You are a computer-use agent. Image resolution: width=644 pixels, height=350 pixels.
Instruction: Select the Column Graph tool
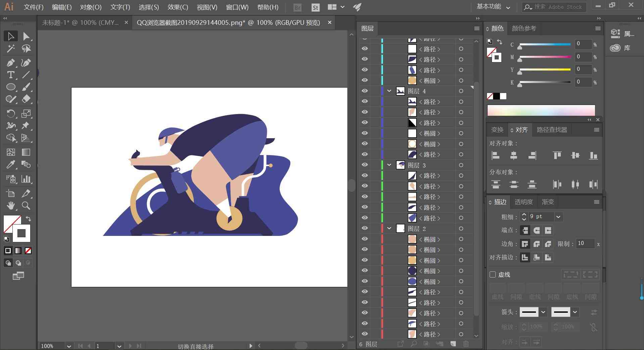click(26, 179)
